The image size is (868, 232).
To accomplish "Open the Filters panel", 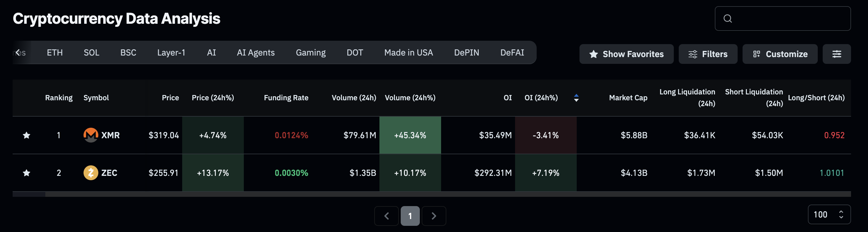I will coord(708,54).
